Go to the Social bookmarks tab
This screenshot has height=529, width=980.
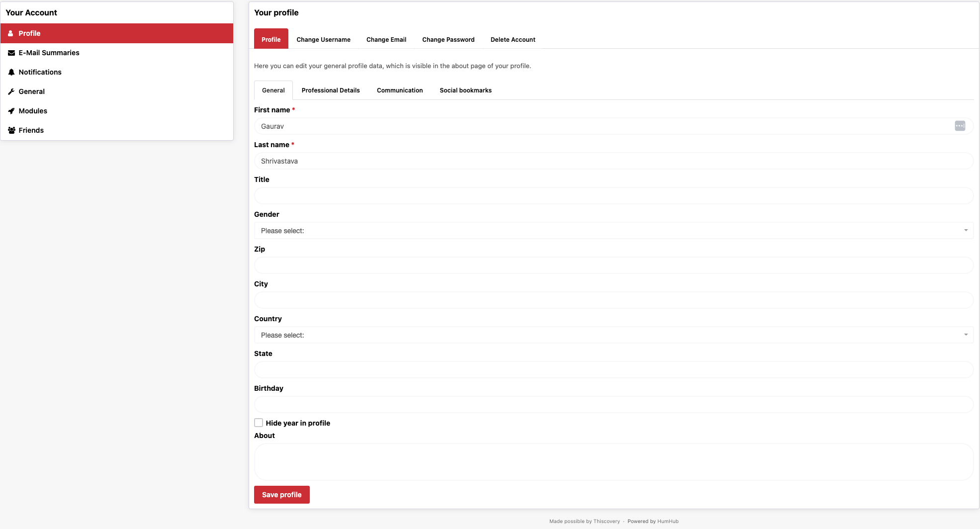(465, 90)
